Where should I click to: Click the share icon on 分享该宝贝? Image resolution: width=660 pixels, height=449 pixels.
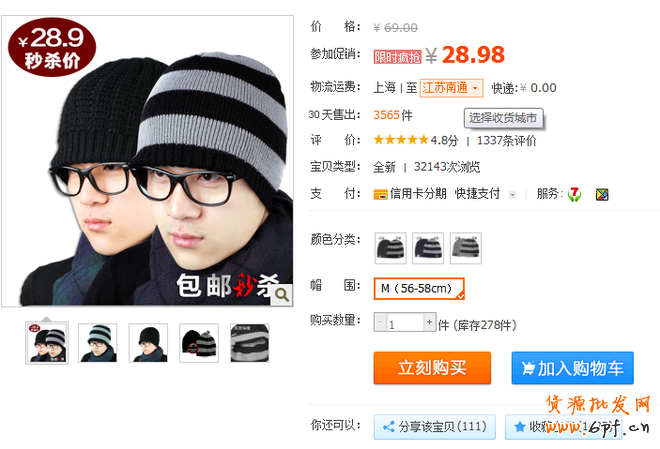[389, 427]
